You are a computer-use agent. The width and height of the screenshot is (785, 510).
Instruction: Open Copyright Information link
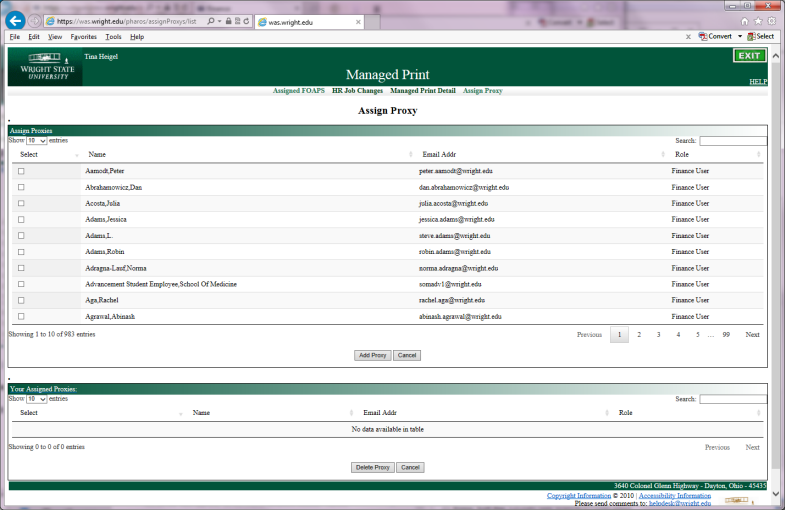[x=579, y=495]
